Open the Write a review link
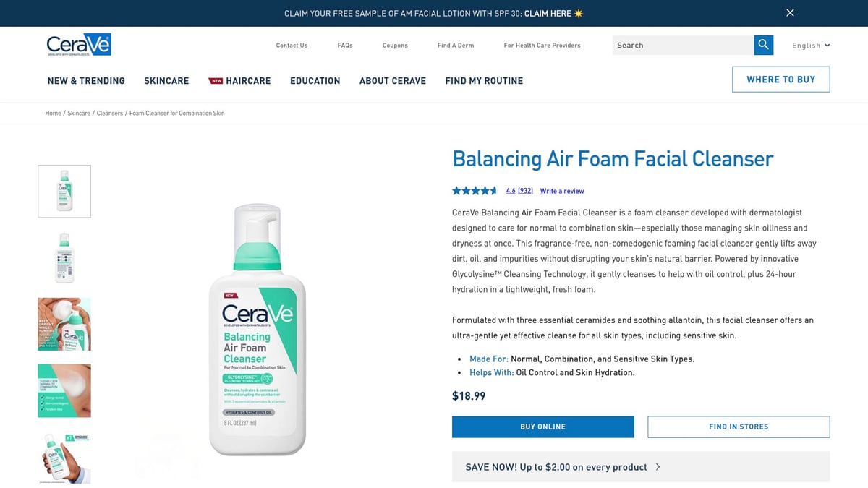 pos(562,190)
